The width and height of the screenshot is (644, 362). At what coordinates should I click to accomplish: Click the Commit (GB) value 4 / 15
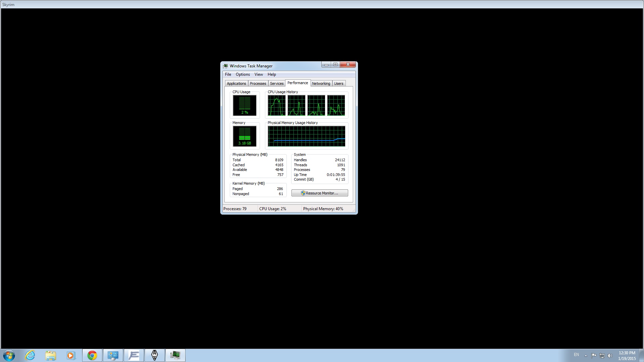click(340, 179)
